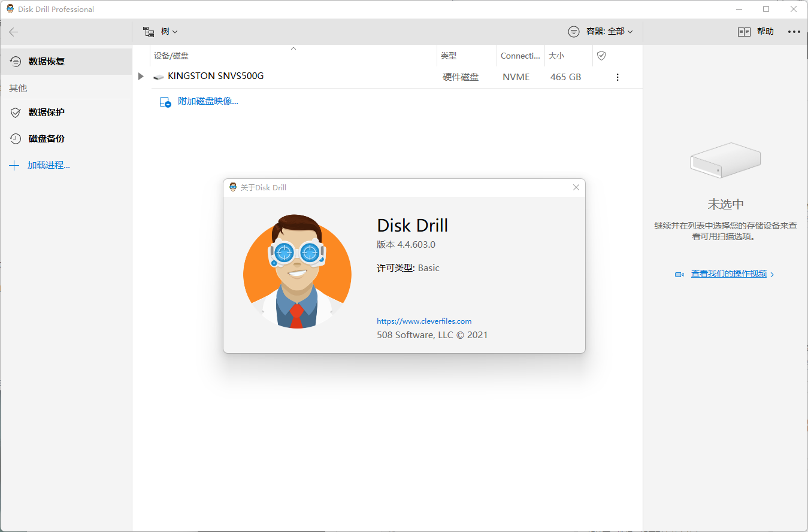Click the Disk Drill Professional window title icon

tap(10, 9)
